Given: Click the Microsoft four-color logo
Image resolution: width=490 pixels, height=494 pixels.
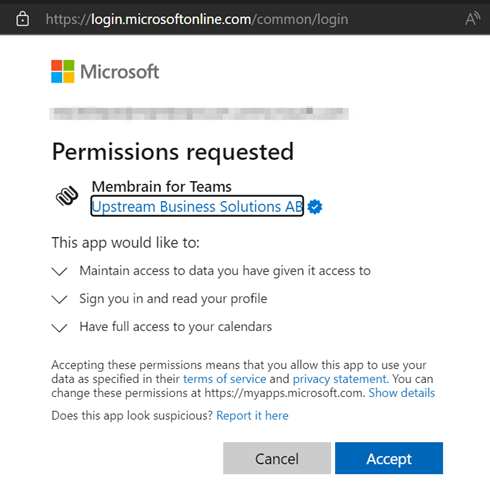Looking at the screenshot, I should coord(63,71).
